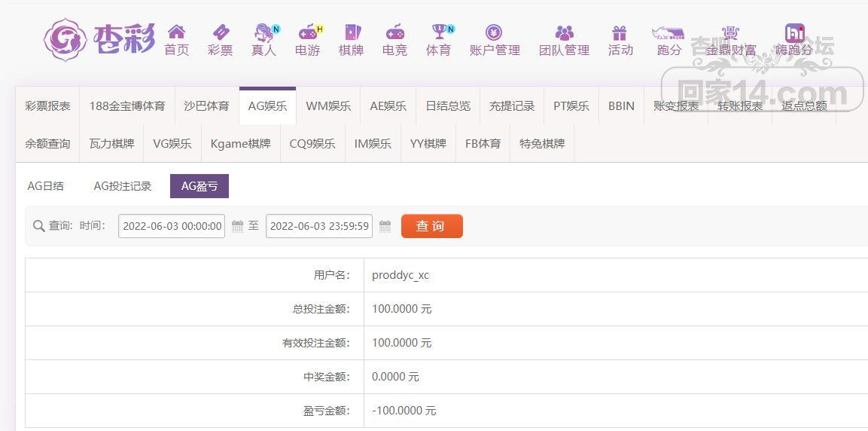Open the 活动 gift box icon

[x=620, y=32]
